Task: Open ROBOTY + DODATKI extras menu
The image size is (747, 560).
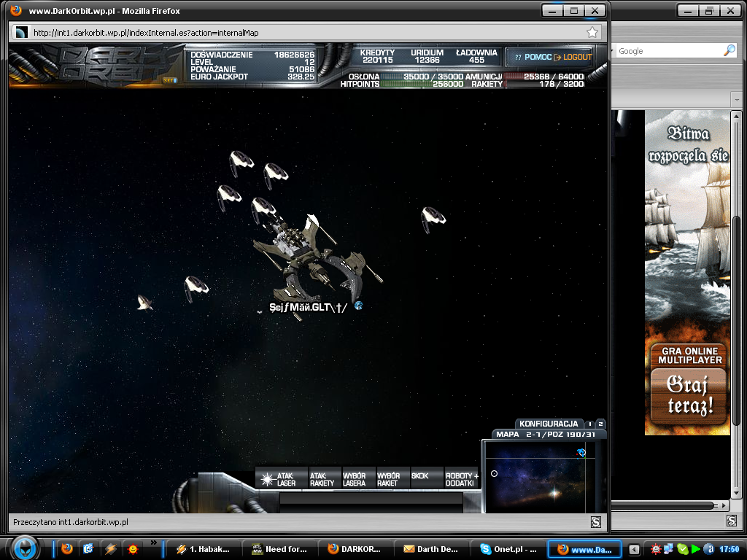Action: point(461,479)
